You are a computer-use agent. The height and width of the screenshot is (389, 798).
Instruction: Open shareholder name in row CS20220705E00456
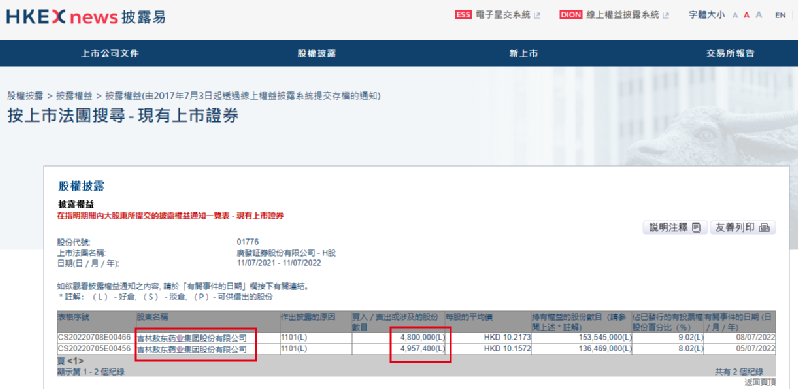pyautogui.click(x=192, y=349)
